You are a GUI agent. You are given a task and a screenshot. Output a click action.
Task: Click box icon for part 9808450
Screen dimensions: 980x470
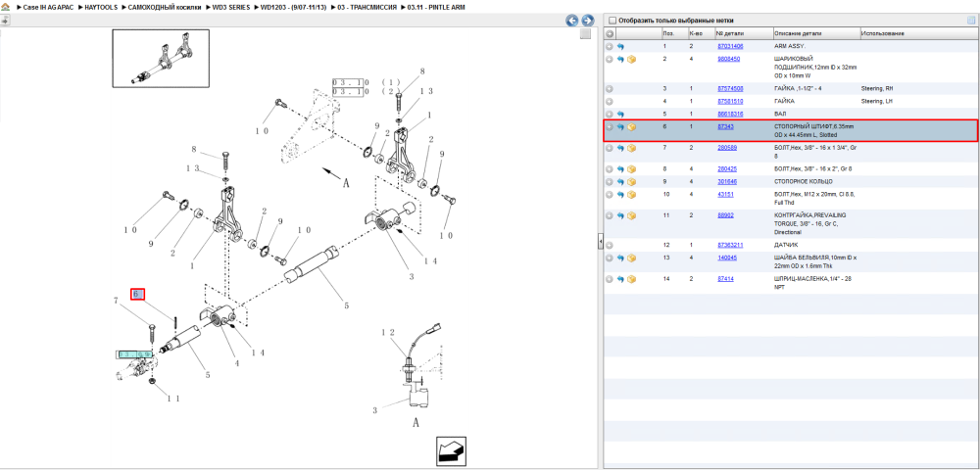(632, 59)
